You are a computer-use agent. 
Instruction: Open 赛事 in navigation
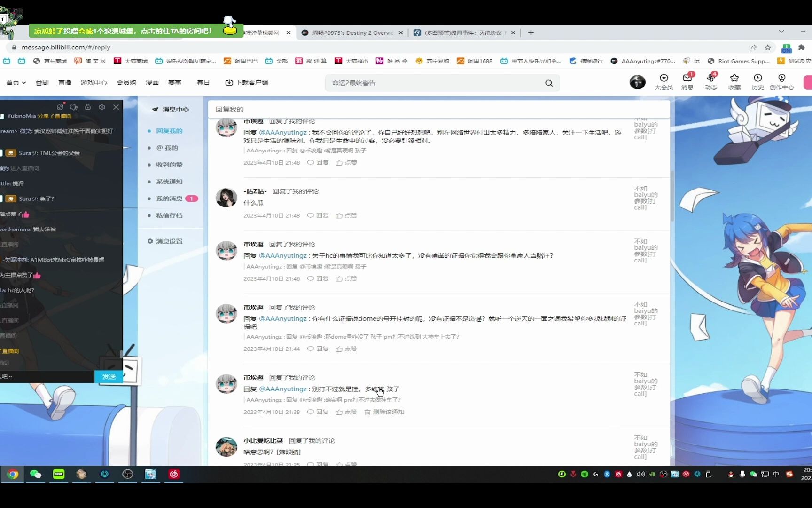pos(175,83)
